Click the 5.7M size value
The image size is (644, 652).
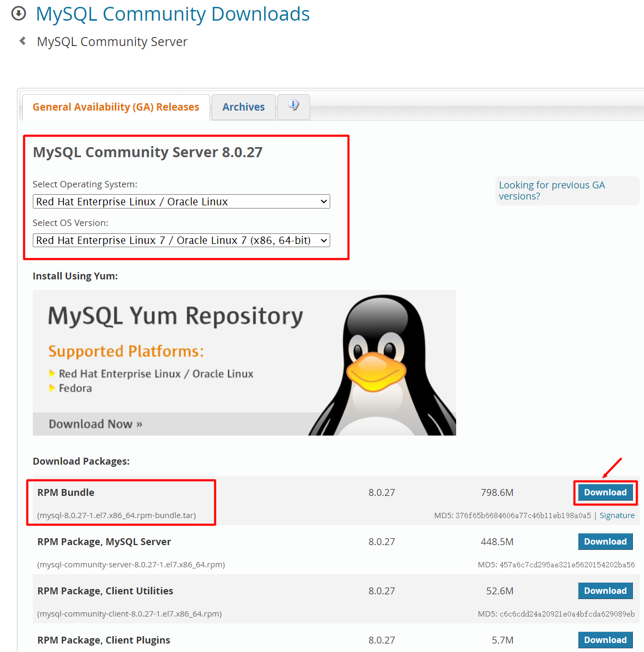pos(502,640)
